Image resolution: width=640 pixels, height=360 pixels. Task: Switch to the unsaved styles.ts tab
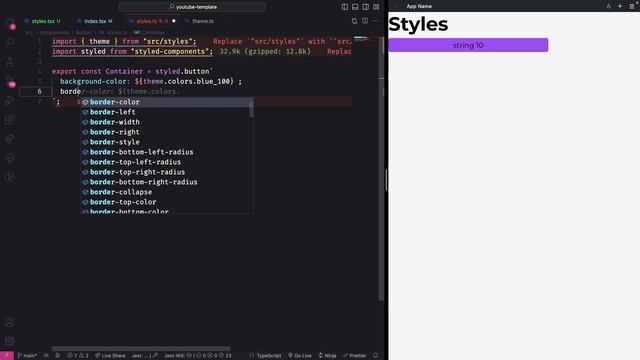click(152, 21)
